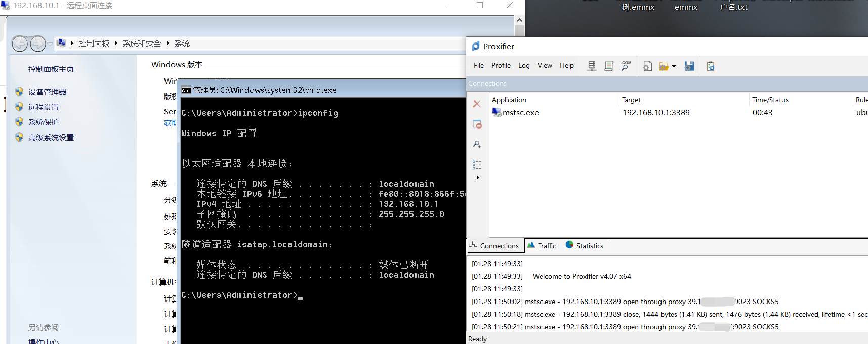The width and height of the screenshot is (868, 344).
Task: Open the View menu in Proxifier
Action: [x=545, y=65]
